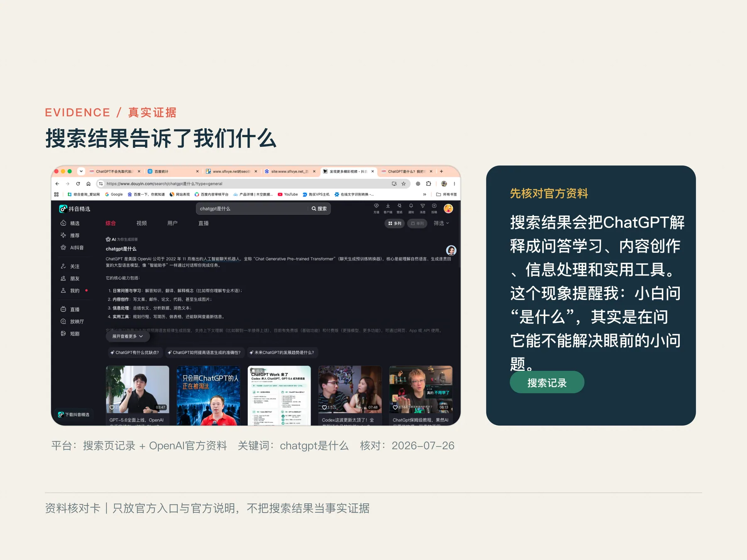Viewport: 747px width, 560px height.
Task: Open the GPT-5.6全面上线 video thumbnail
Action: point(137,389)
